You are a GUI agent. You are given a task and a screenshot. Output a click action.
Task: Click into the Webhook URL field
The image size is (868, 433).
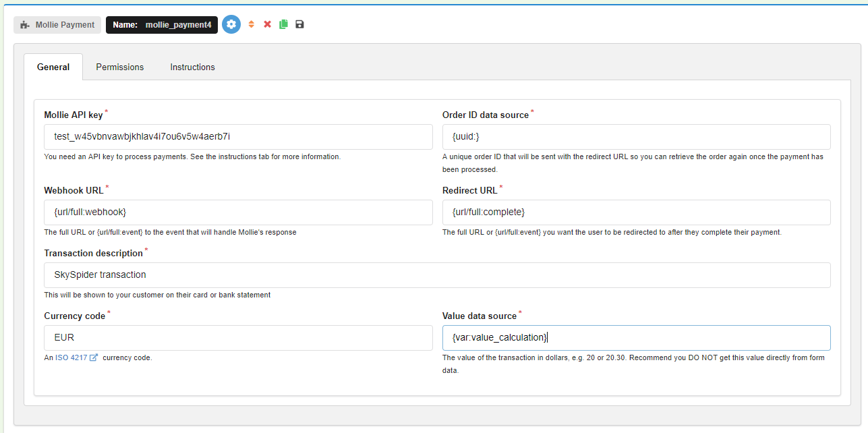(238, 212)
